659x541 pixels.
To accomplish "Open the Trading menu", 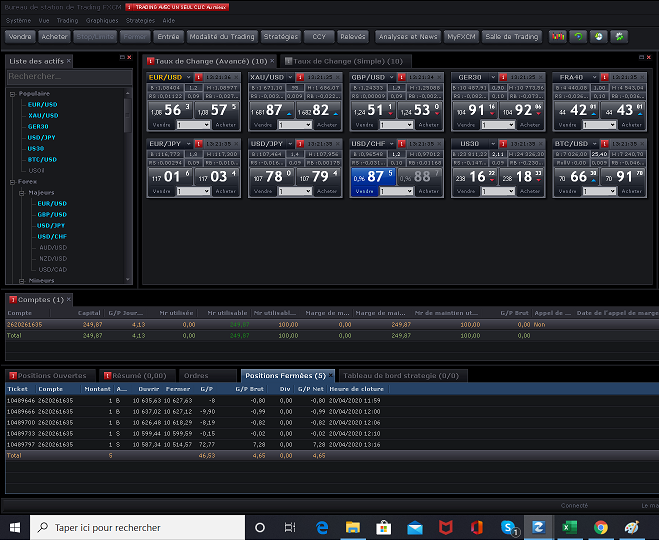I will pyautogui.click(x=67, y=20).
